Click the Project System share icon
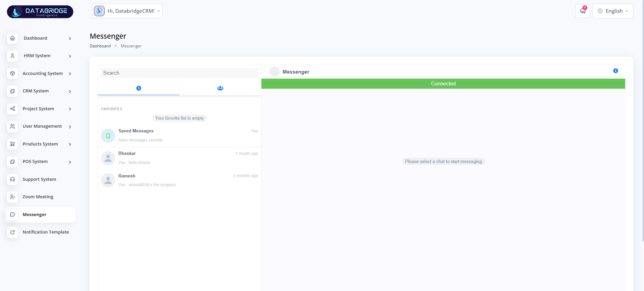 tap(12, 109)
